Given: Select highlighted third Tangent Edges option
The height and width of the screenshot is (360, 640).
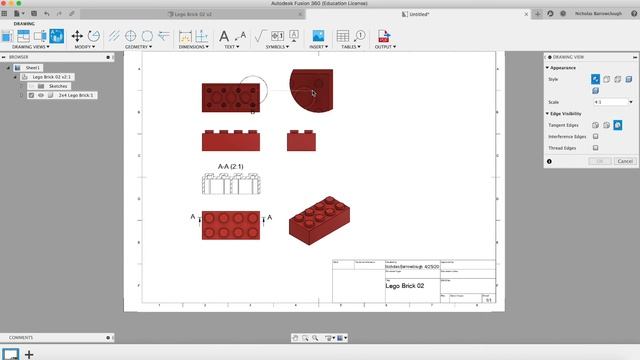Looking at the screenshot, I should (x=618, y=125).
